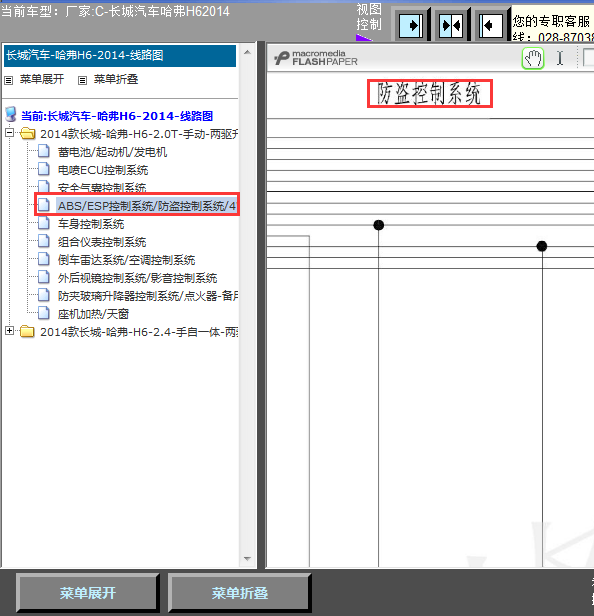The height and width of the screenshot is (616, 594).
Task: Open 车身控制系统 diagram
Action: 91,224
